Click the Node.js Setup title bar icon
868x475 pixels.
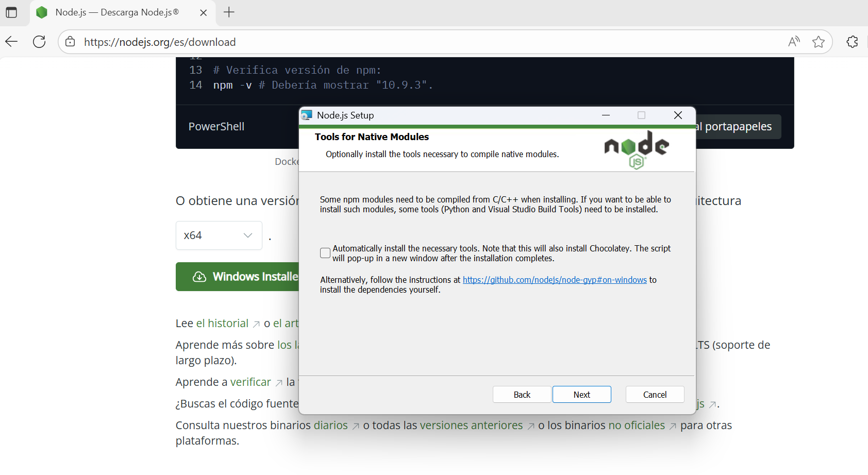click(x=307, y=115)
